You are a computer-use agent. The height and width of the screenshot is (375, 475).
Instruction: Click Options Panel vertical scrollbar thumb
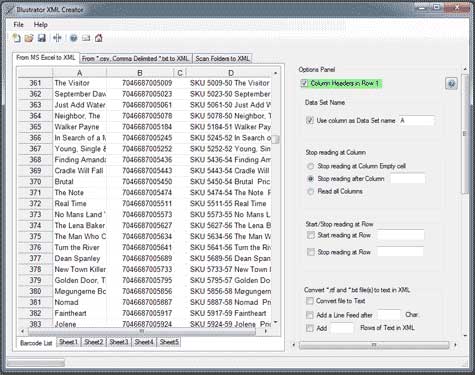point(465,133)
